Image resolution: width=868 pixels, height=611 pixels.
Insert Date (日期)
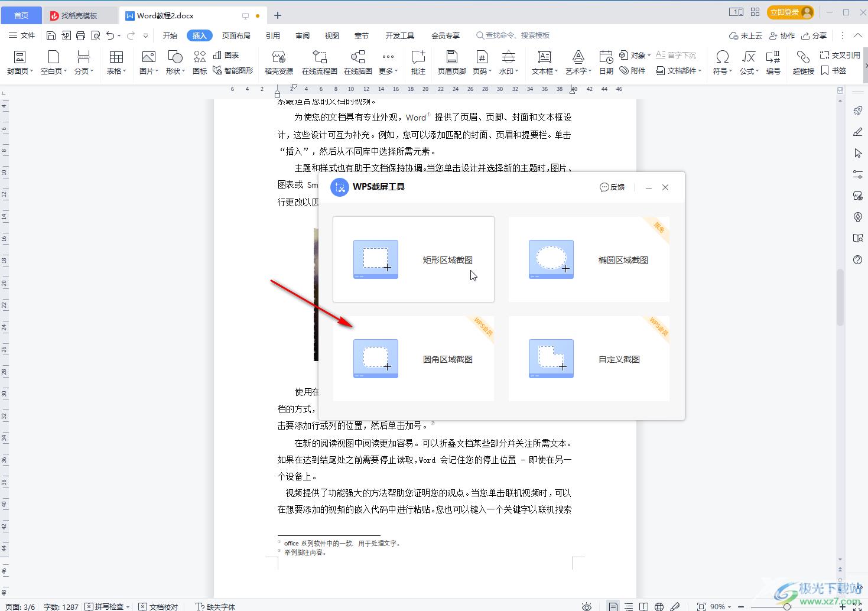pos(606,63)
